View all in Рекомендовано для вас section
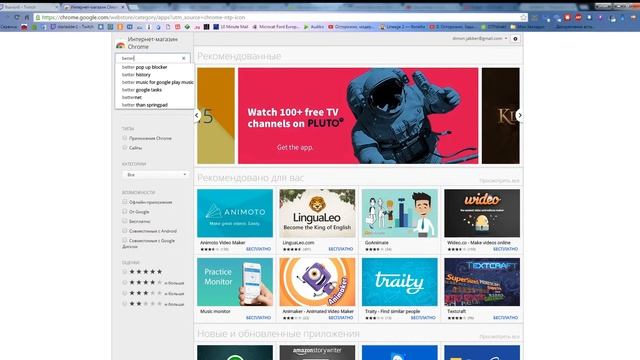Screen dimensions: 640x360 click(x=500, y=180)
